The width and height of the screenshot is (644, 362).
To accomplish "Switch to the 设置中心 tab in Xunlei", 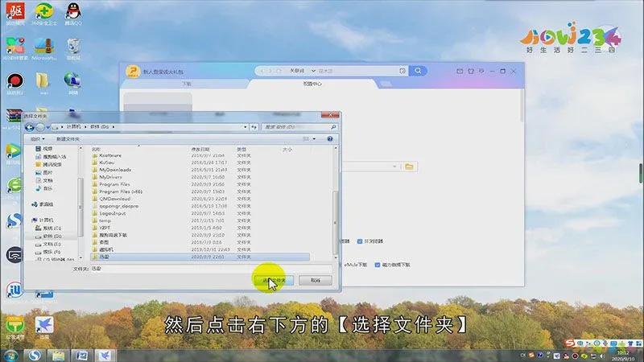I will [x=312, y=84].
